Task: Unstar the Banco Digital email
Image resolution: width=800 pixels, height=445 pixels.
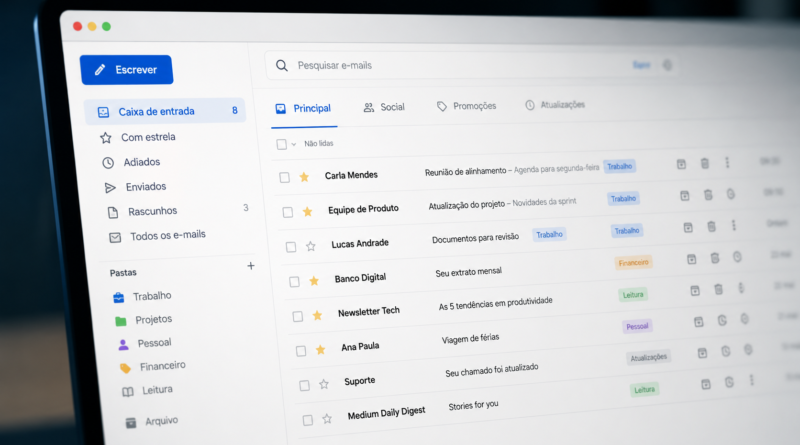Action: tap(314, 281)
